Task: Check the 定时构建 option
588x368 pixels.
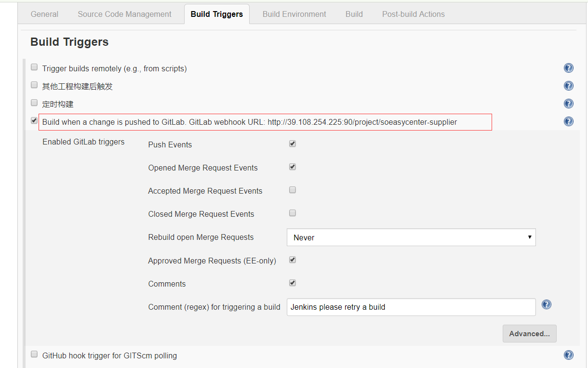Action: (34, 103)
